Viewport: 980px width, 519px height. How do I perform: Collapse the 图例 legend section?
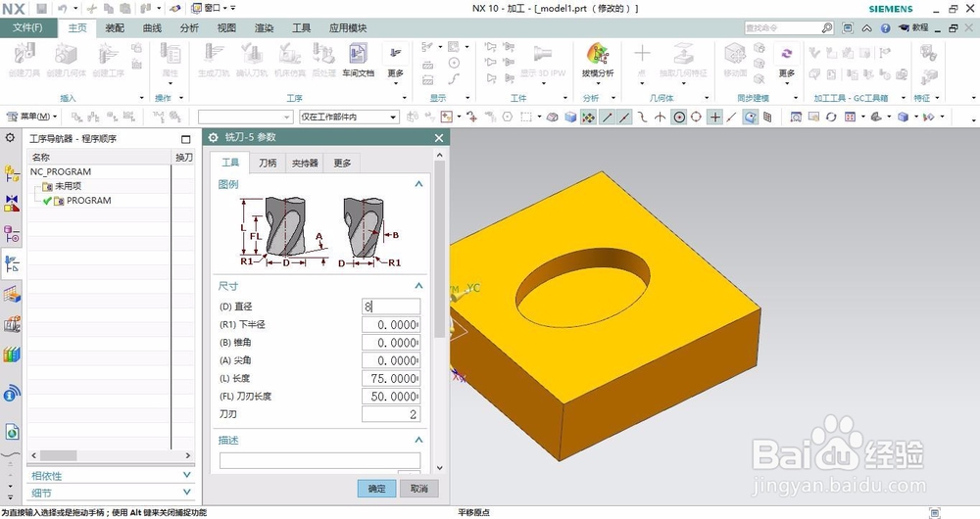tap(418, 184)
